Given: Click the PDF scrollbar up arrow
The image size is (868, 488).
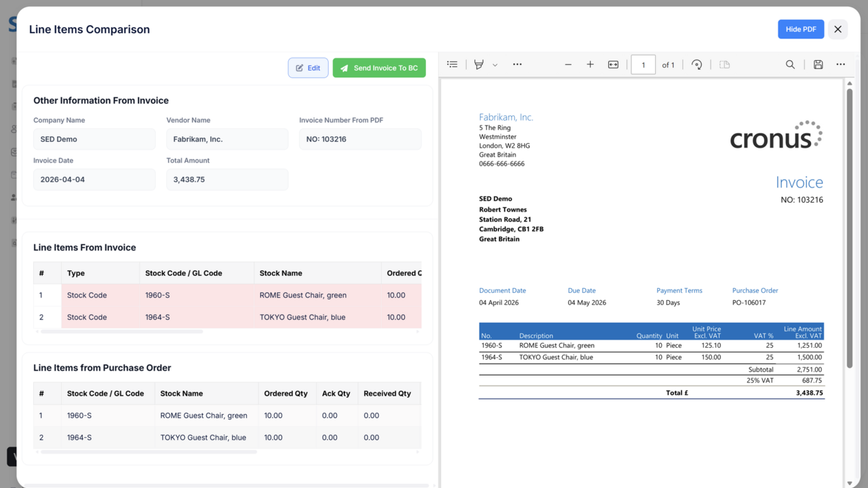Looking at the screenshot, I should coord(850,83).
